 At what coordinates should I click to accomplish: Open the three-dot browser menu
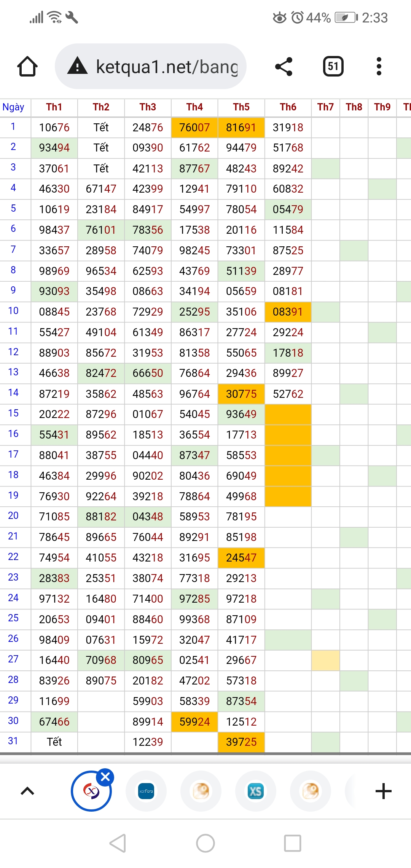tap(379, 67)
